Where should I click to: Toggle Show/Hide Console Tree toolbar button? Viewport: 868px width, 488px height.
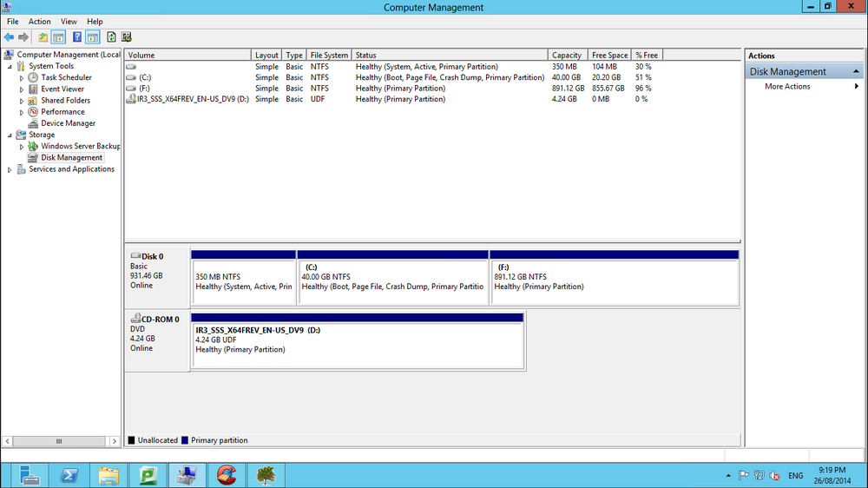pyautogui.click(x=58, y=37)
